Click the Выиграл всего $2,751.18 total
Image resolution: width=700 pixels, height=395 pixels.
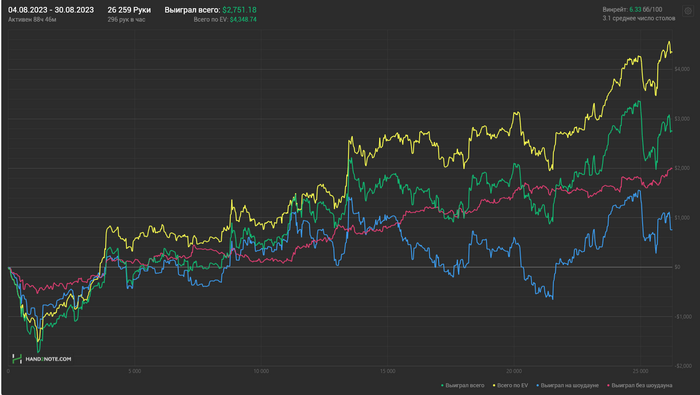(x=210, y=10)
